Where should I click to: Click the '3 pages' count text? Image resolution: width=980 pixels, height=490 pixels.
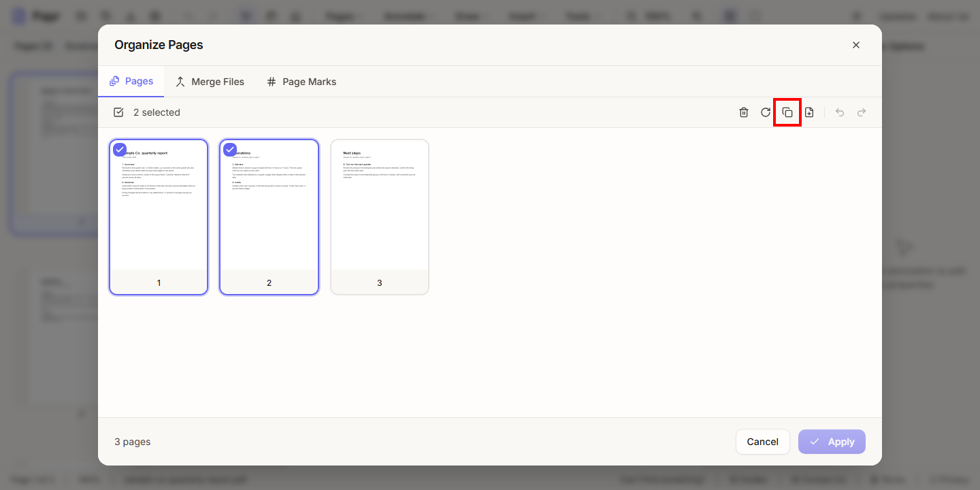point(133,442)
